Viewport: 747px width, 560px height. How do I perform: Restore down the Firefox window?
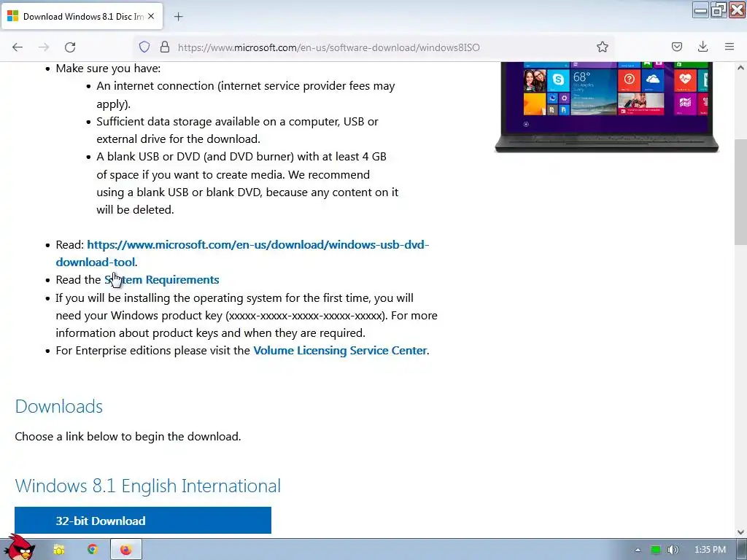[719, 9]
